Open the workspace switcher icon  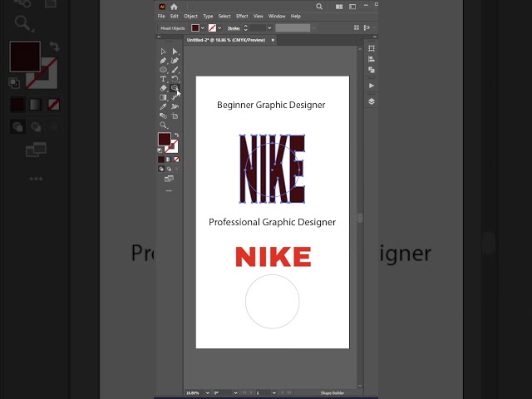point(352,7)
